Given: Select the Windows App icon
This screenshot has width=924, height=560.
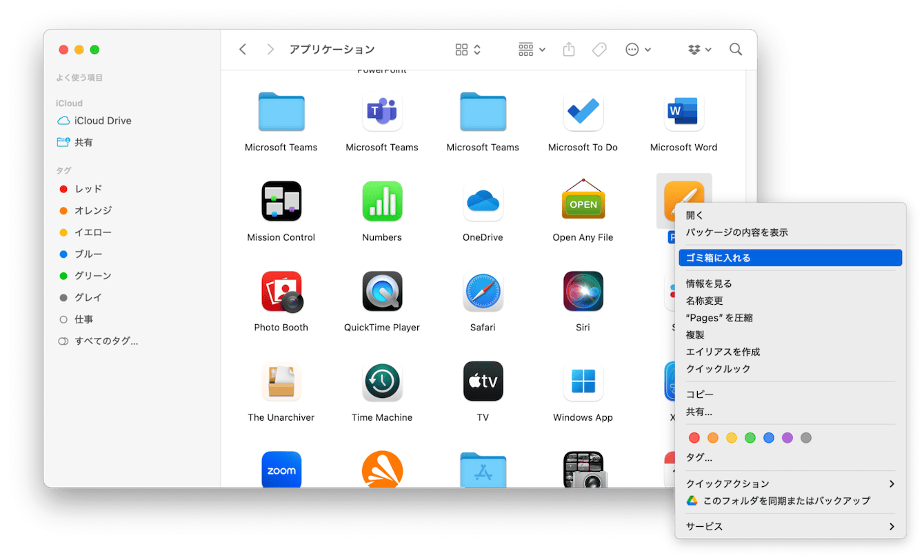Looking at the screenshot, I should tap(583, 381).
